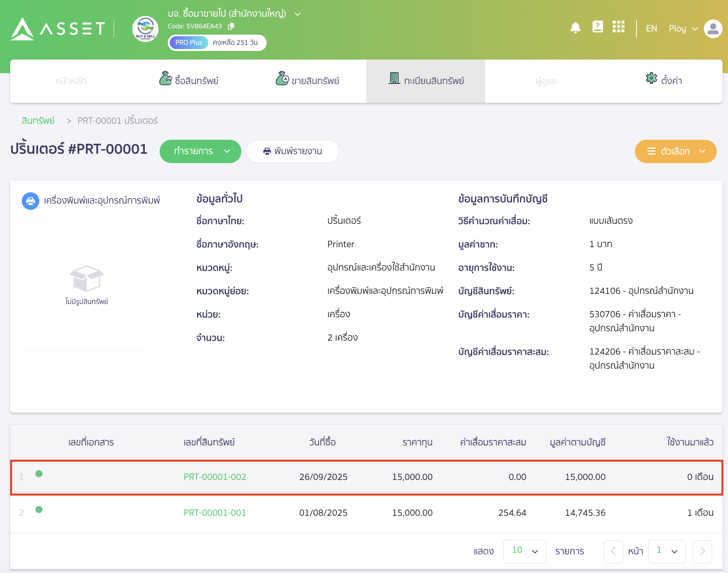728x573 pixels.
Task: Go back via สินทรัพย์ breadcrumb link
Action: point(38,120)
